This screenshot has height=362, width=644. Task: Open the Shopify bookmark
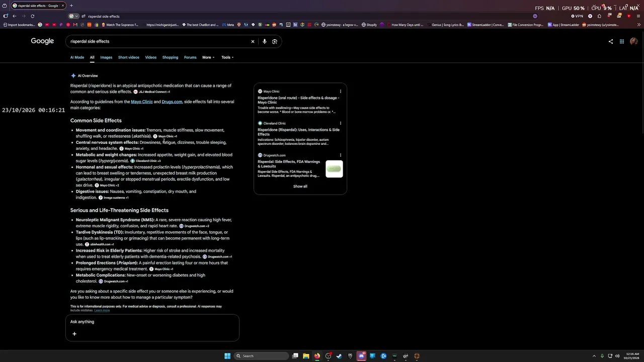pos(369,25)
